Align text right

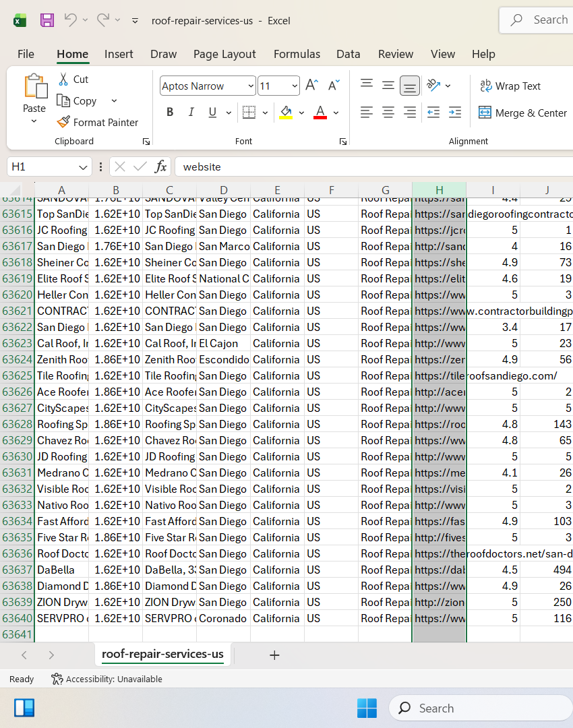point(410,112)
